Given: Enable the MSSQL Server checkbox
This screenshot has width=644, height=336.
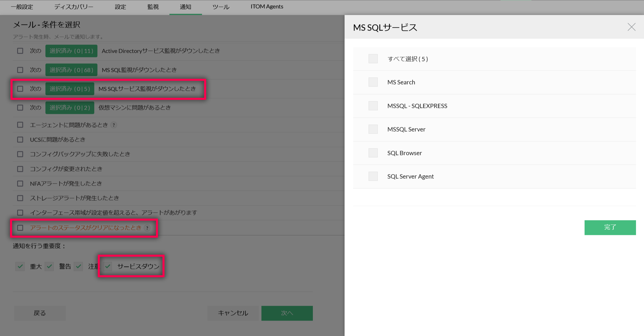Looking at the screenshot, I should coord(373,129).
